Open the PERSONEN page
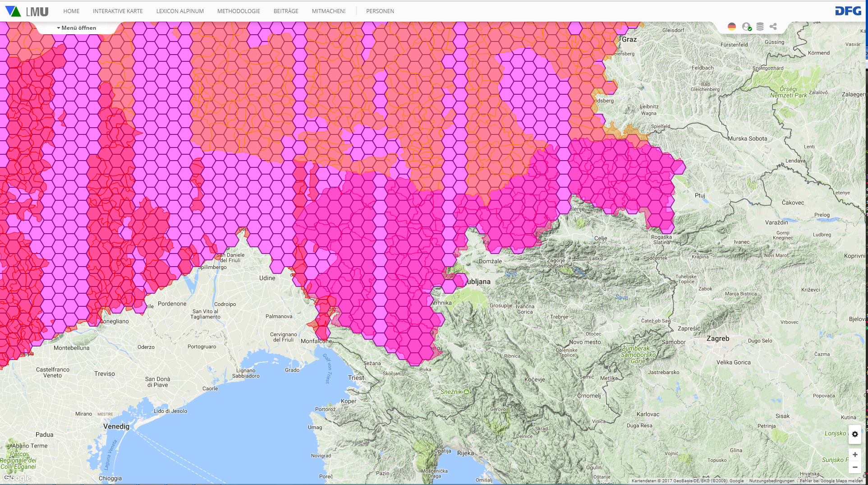 pos(380,11)
